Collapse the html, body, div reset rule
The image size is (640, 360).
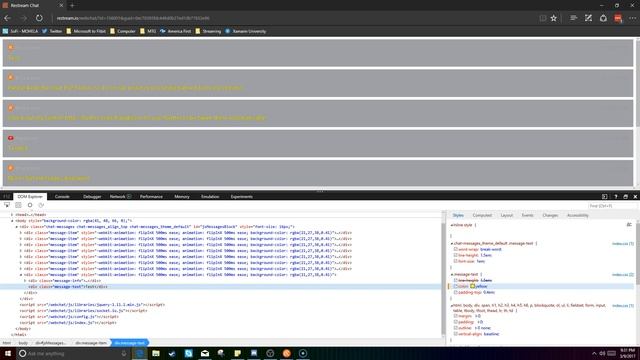pyautogui.click(x=451, y=305)
